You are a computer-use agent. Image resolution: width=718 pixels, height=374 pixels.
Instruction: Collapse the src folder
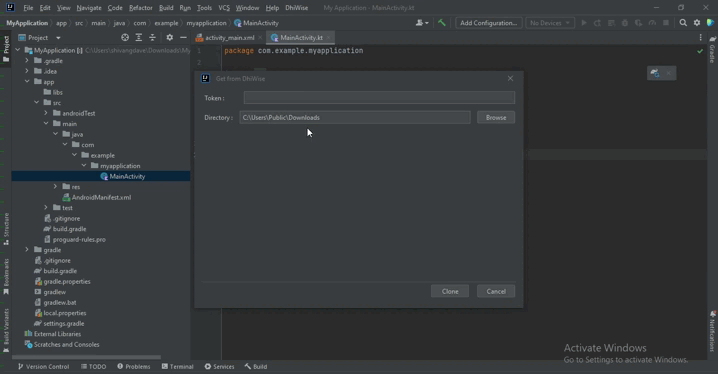(37, 103)
